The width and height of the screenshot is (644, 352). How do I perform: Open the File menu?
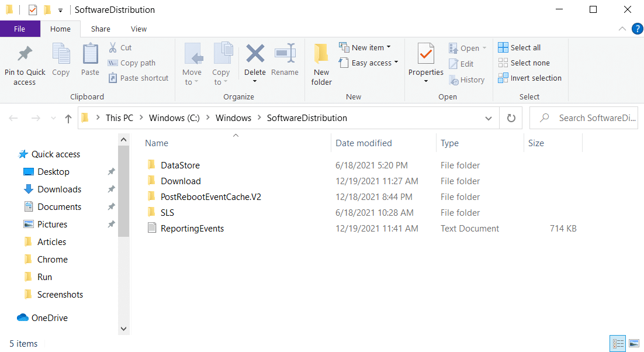[x=20, y=28]
